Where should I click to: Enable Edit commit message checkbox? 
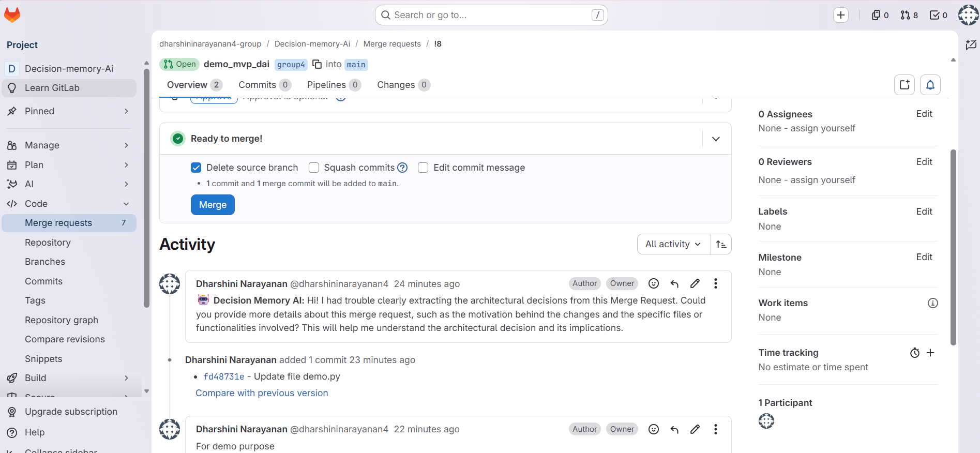[423, 168]
